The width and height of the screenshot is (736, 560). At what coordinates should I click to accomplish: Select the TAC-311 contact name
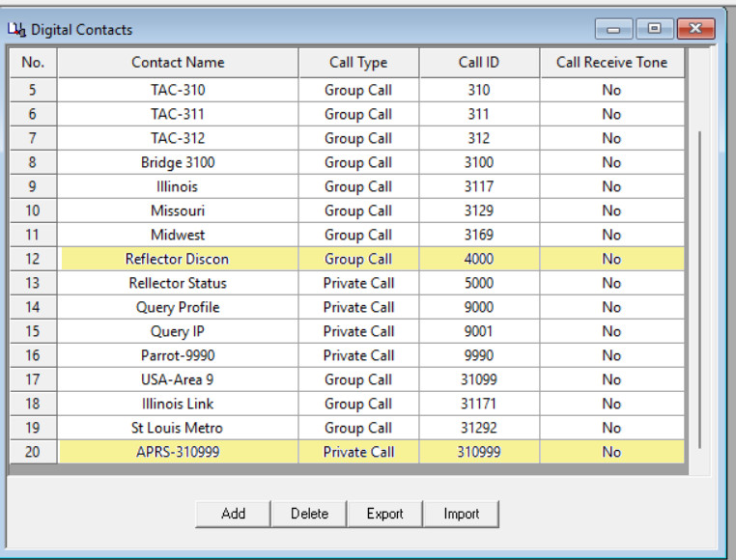(178, 114)
